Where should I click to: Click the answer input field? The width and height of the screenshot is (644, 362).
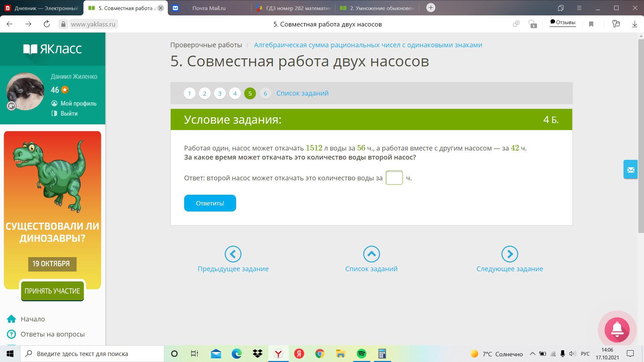(394, 178)
